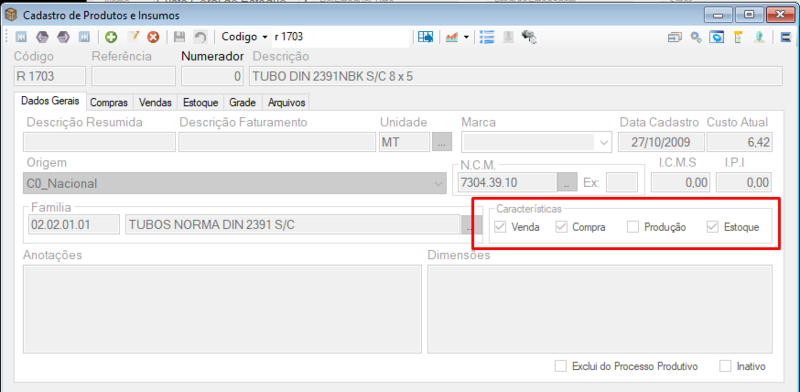The image size is (800, 392).
Task: Switch to the Dados Gerais tab
Action: tap(50, 101)
